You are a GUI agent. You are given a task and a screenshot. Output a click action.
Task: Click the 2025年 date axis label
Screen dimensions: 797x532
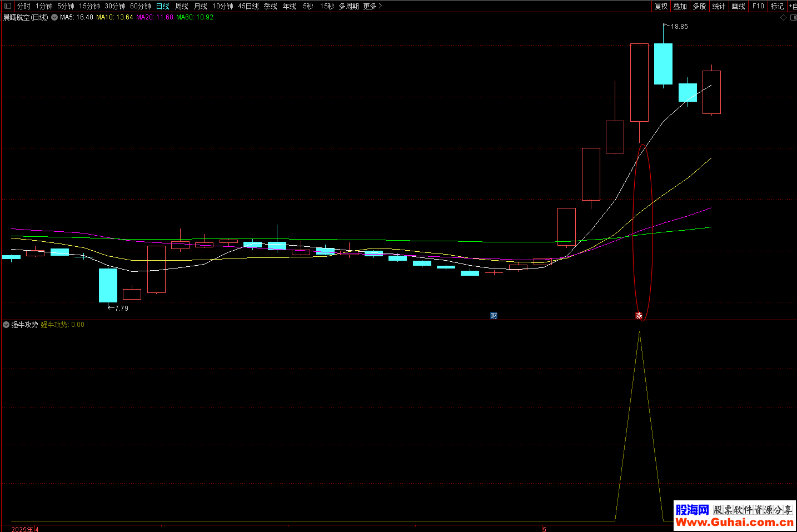(22, 529)
